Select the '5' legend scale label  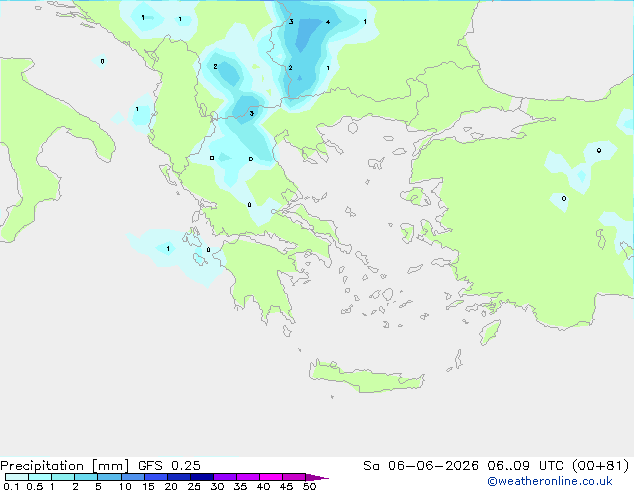98,486
